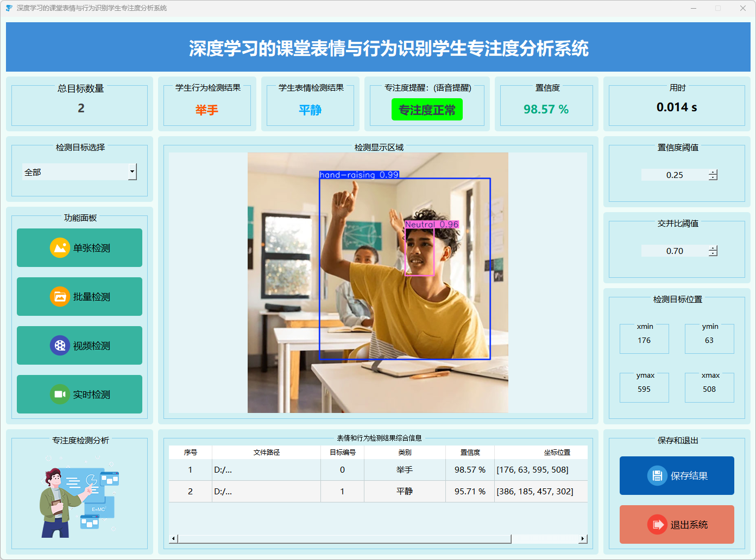Click the app logo in title bar
The image size is (756, 560).
coord(9,8)
